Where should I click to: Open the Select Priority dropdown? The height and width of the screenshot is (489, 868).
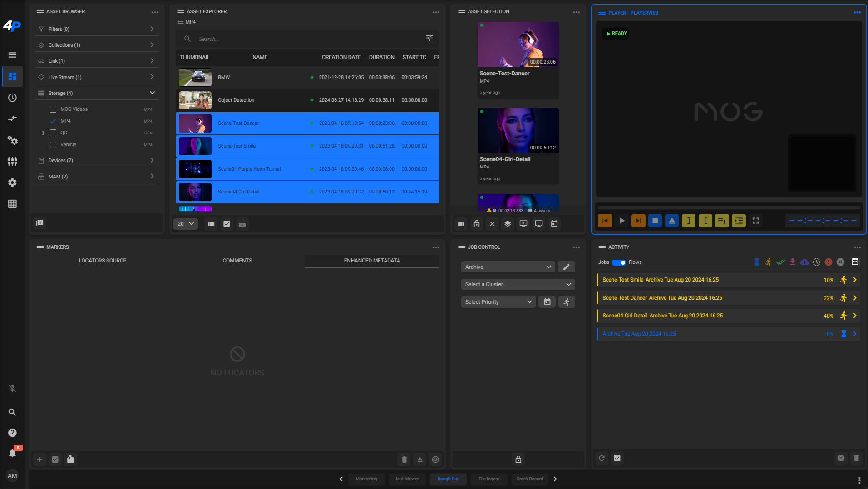(498, 302)
